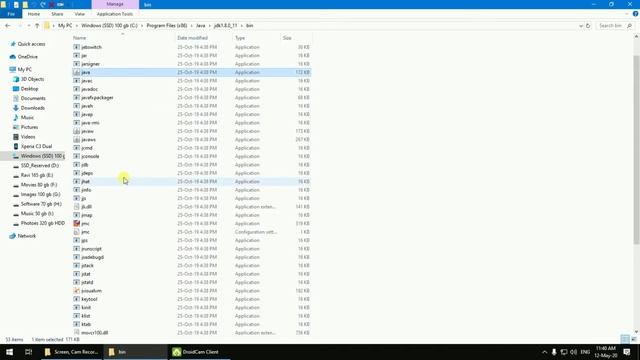Select the javafxpackager file name
Screen dimensions: 640x360
click(97, 98)
